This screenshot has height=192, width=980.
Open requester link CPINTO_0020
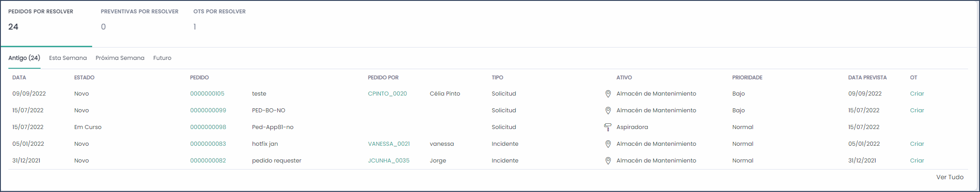(x=388, y=94)
